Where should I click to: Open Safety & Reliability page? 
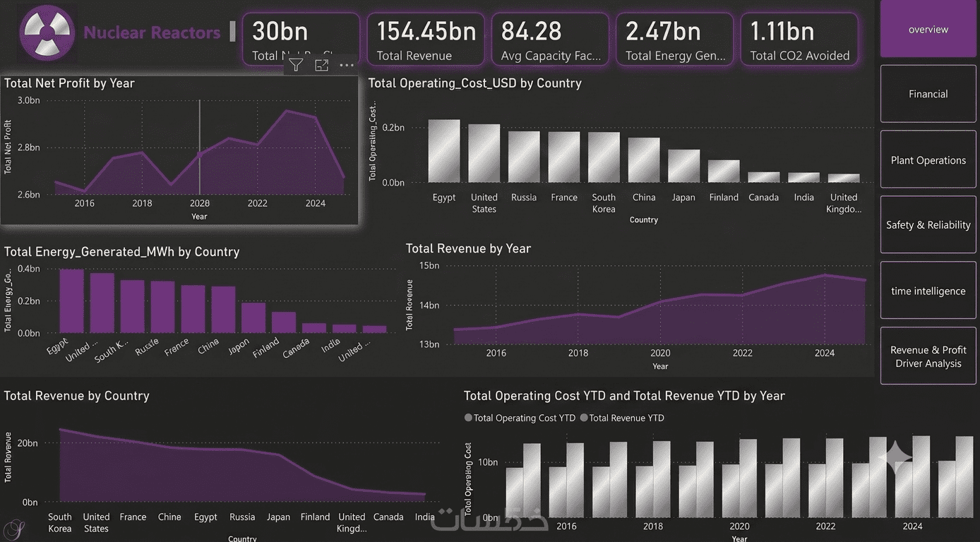pyautogui.click(x=928, y=224)
